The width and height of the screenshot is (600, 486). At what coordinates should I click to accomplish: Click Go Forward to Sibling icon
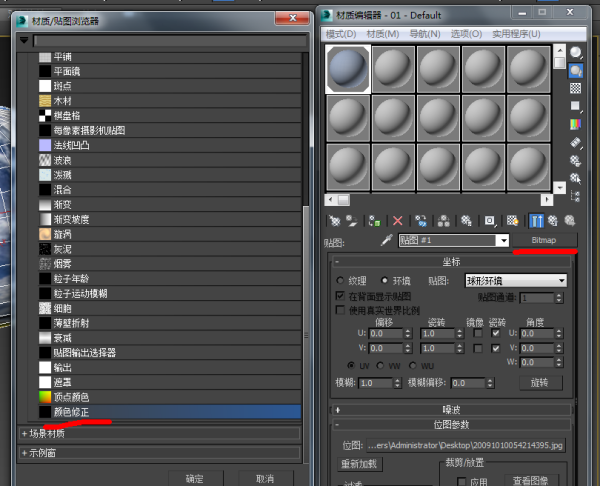click(x=570, y=221)
